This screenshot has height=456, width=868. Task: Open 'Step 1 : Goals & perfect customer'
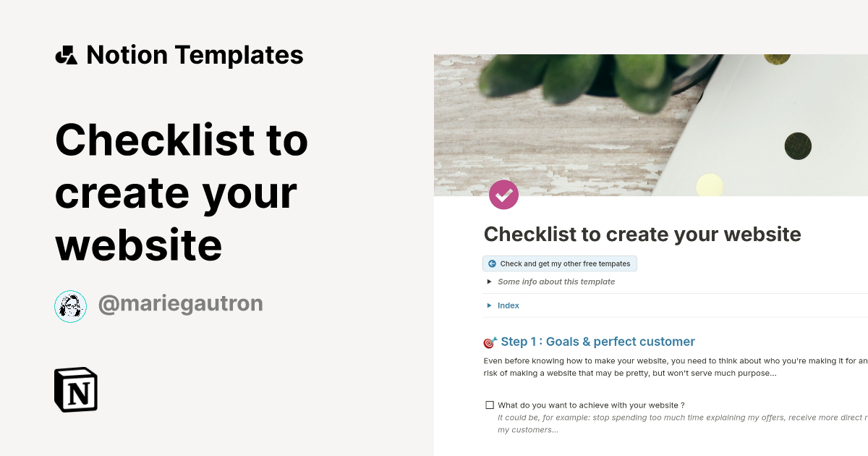[x=597, y=341]
